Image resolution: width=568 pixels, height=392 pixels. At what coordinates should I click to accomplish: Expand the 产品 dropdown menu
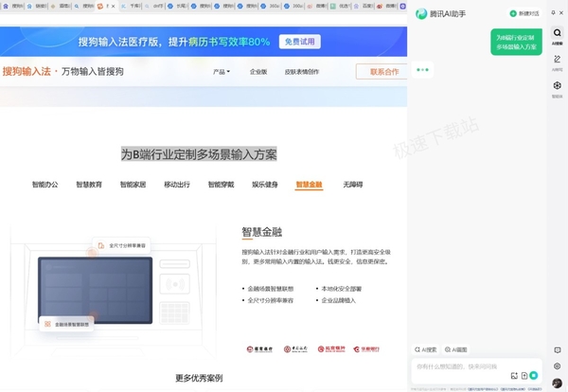(x=221, y=72)
